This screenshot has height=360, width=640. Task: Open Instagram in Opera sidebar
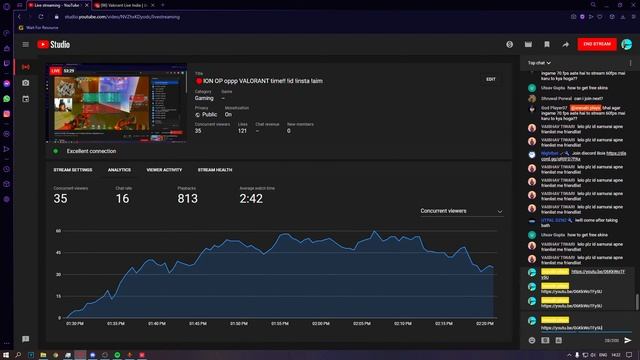(7, 114)
